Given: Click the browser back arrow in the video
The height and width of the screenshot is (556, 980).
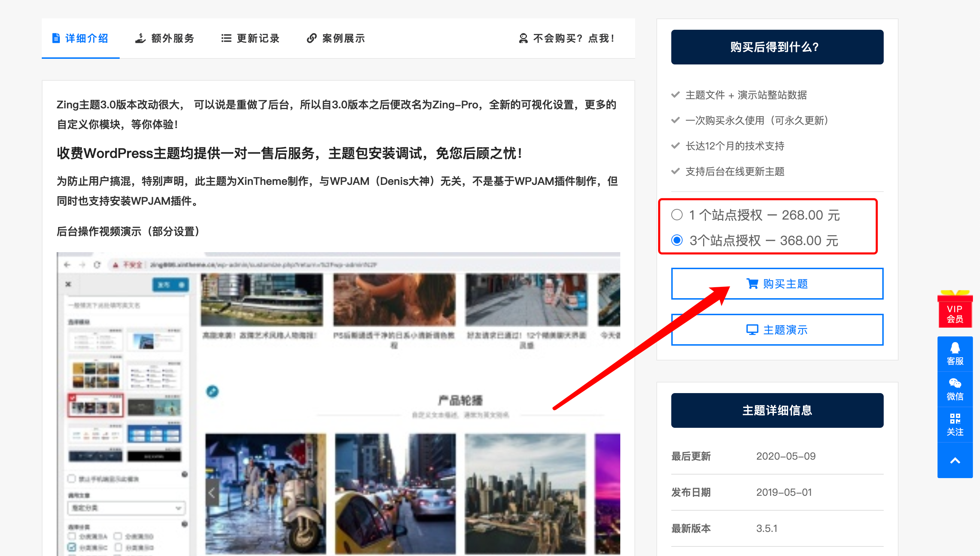Looking at the screenshot, I should 67,265.
